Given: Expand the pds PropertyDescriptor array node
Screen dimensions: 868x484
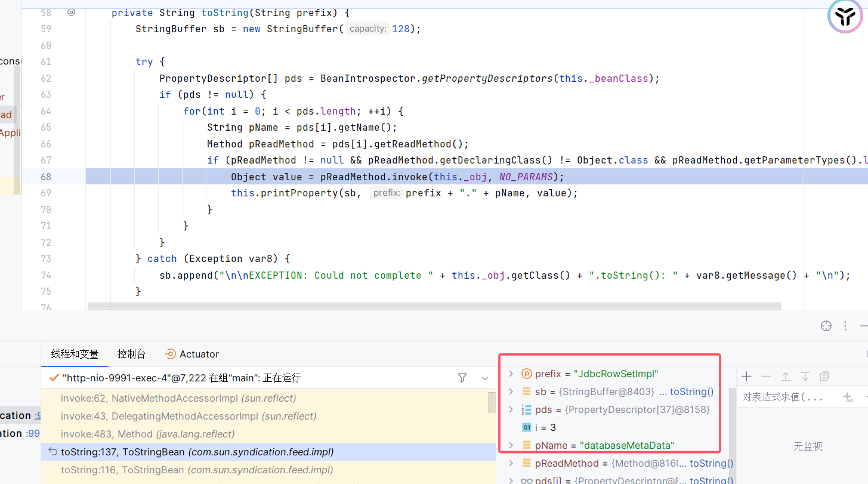Looking at the screenshot, I should tap(511, 409).
